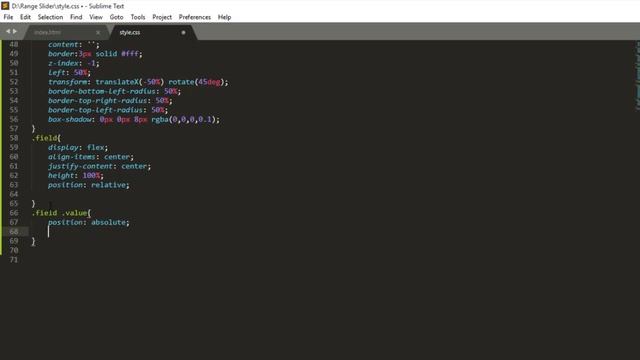The width and height of the screenshot is (640, 360).
Task: Click 'position: relative;' declaration
Action: [x=89, y=185]
